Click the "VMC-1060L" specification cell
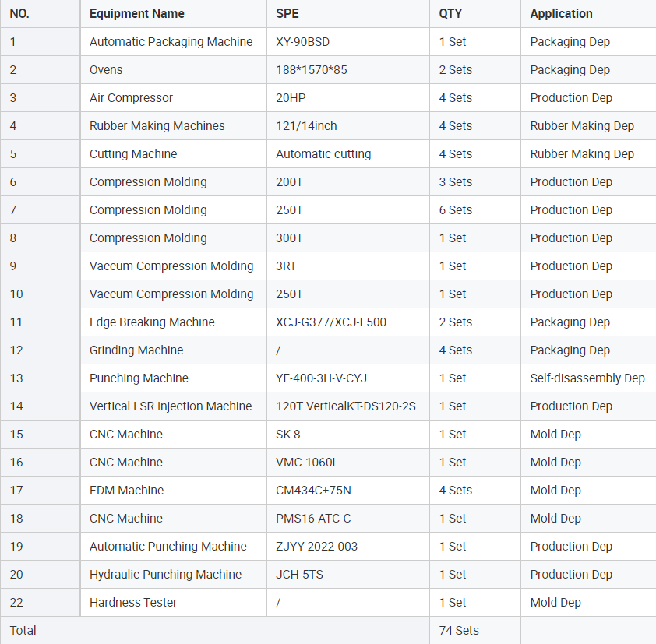Viewport: 656px width, 644px height. tap(307, 463)
